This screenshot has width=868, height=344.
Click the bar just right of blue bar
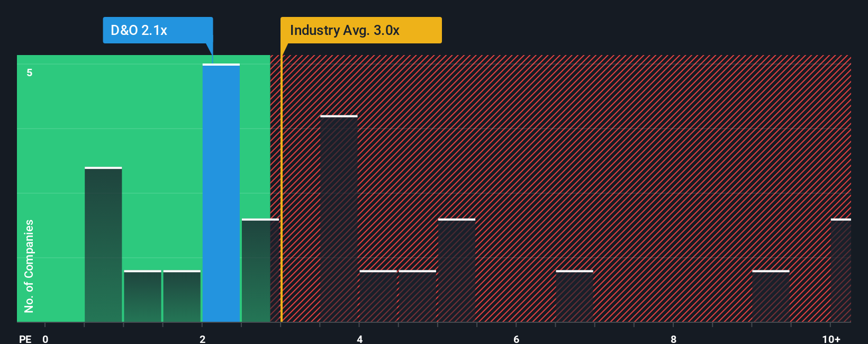(260, 270)
